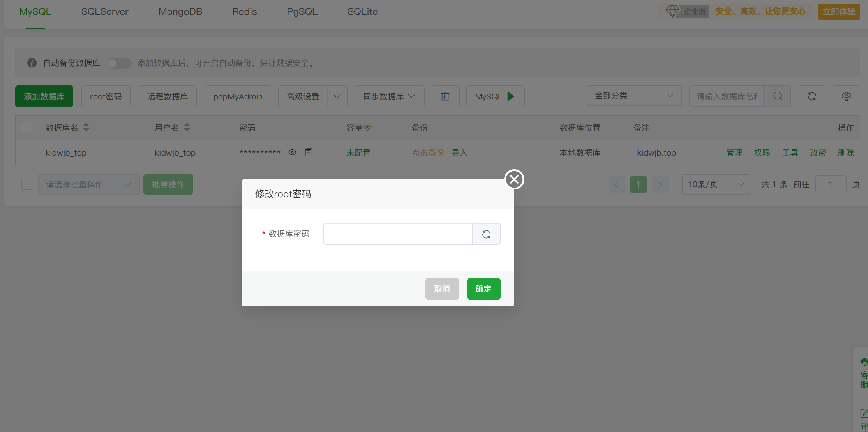
Task: Click the trash icon to delete databases
Action: (x=445, y=96)
